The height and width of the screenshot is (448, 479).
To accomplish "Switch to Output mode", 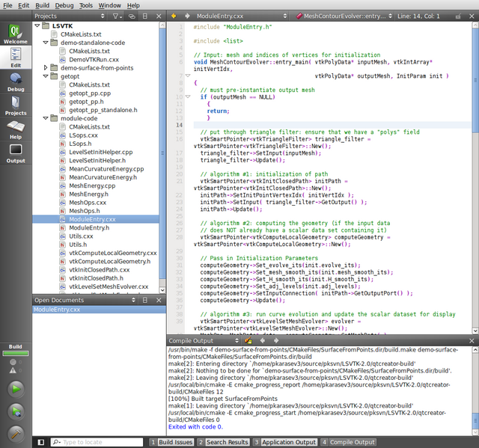I will [x=15, y=153].
